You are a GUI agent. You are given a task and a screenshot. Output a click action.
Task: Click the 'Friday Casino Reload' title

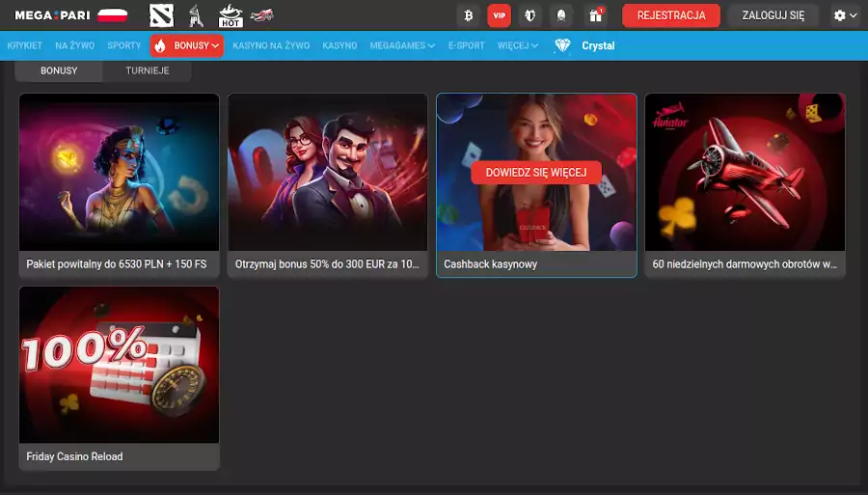tap(74, 456)
